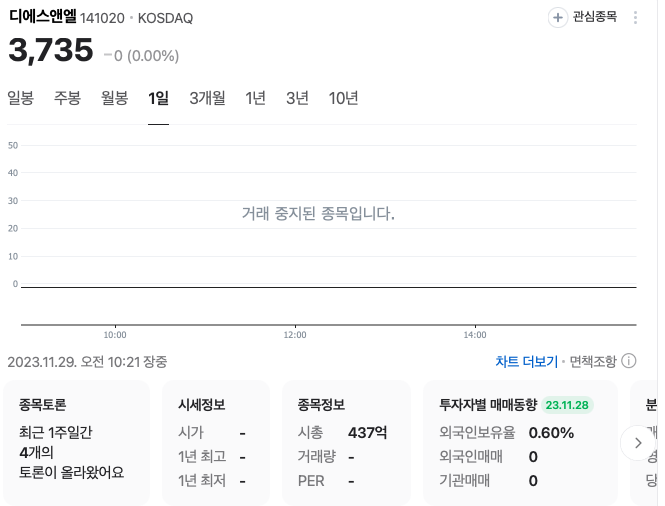Click the current price 3,735
665x506 pixels.
50,50
